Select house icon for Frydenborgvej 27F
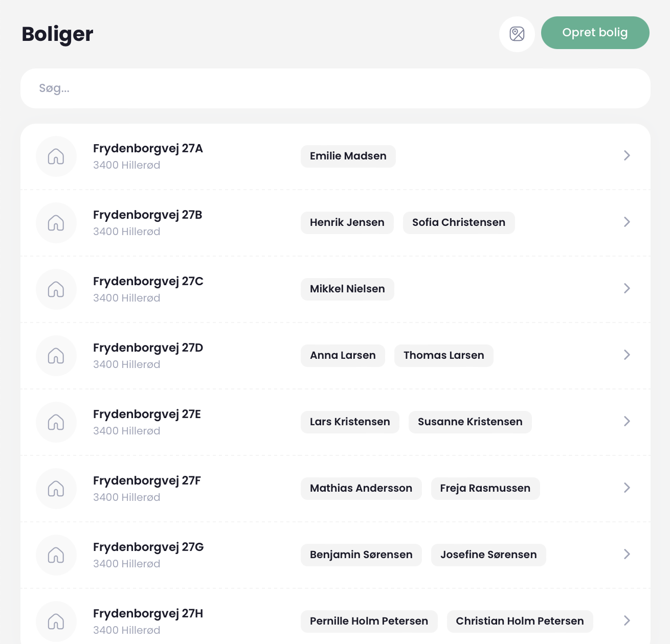Viewport: 670px width, 644px height. point(56,489)
